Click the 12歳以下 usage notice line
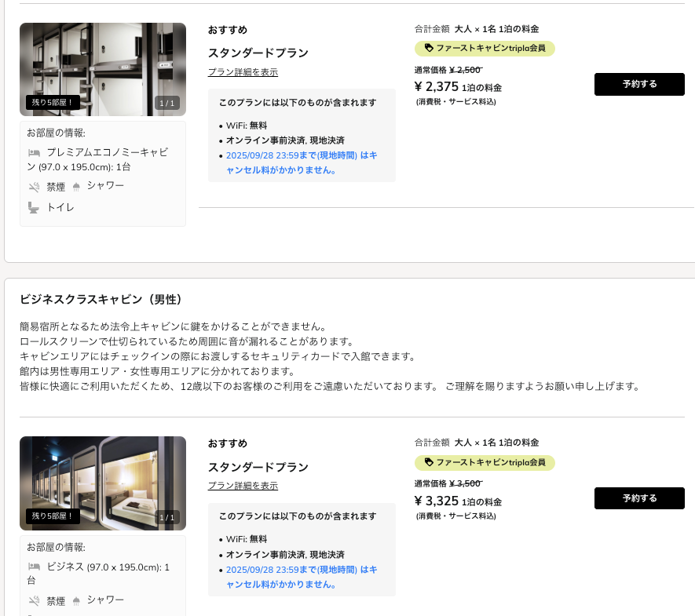 (x=330, y=386)
